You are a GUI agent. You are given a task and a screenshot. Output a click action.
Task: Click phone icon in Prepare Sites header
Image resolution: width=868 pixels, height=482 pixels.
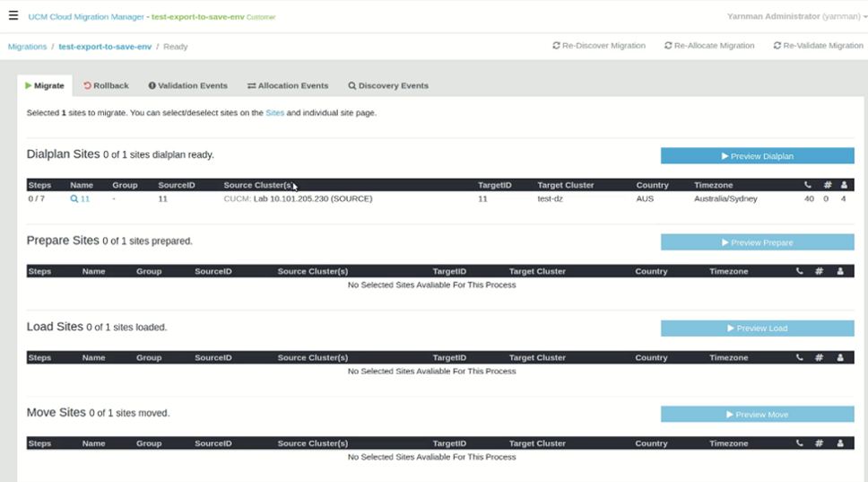tap(799, 271)
